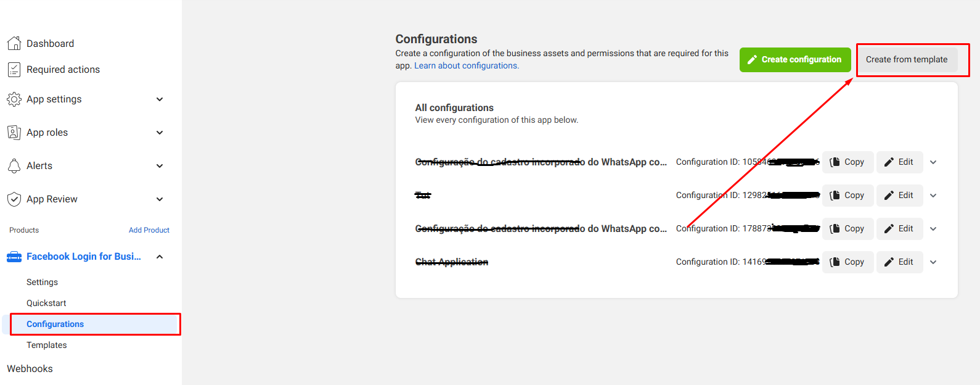Image resolution: width=980 pixels, height=385 pixels.
Task: Collapse the Facebook Login for Business section
Action: tap(160, 257)
